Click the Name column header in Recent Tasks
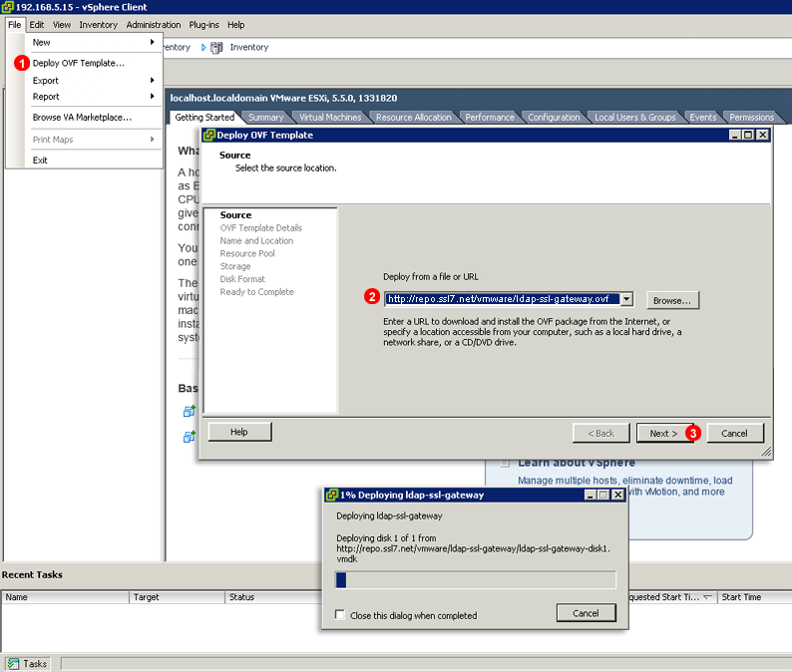Screen dimensions: 792x672 pos(65,597)
